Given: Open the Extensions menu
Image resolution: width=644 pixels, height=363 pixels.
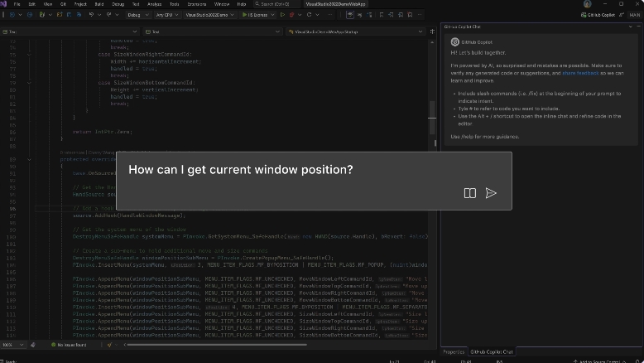Looking at the screenshot, I should (x=197, y=4).
